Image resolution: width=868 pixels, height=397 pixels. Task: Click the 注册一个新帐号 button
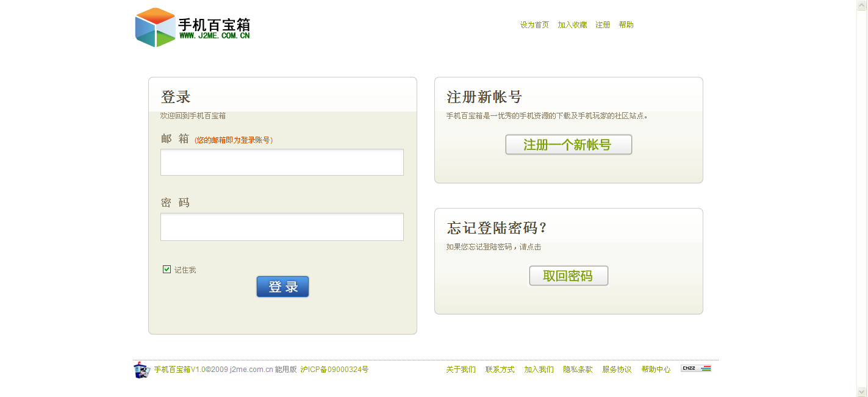569,145
